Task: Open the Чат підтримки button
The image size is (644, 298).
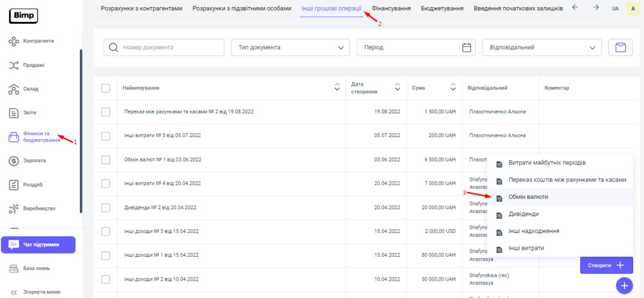Action: [x=38, y=245]
